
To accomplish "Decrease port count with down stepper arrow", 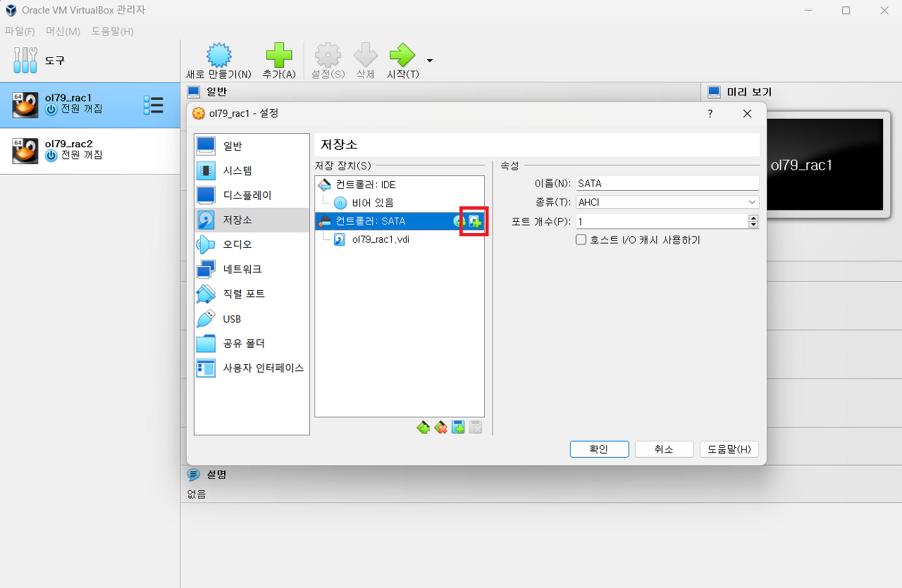I will coord(753,225).
